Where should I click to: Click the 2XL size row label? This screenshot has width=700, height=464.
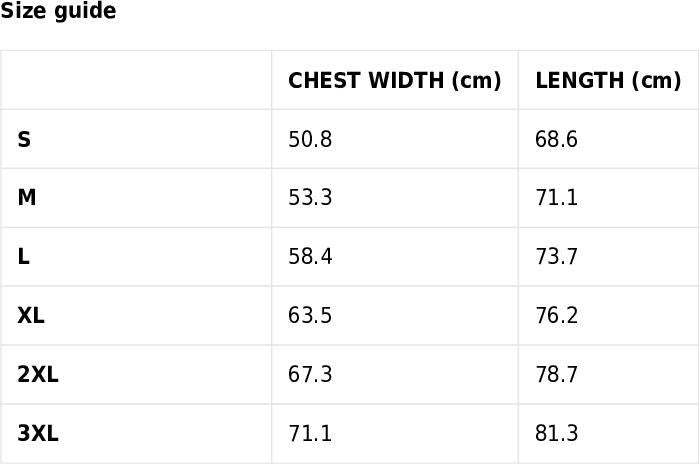point(38,375)
